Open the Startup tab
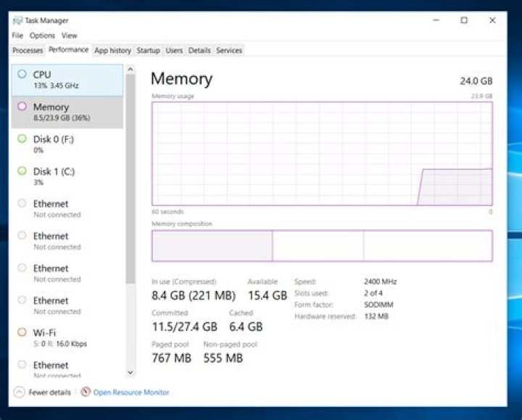 pos(148,50)
